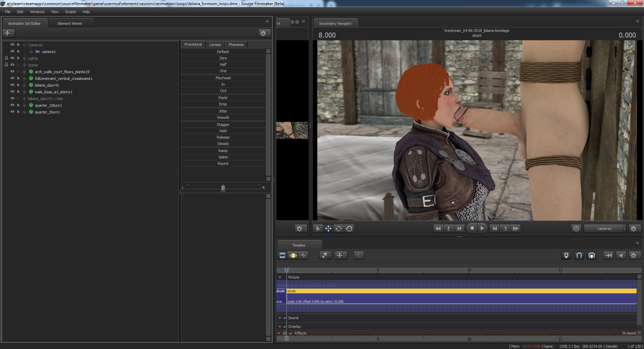Screen dimensions: 644x349
Task: Click the preset list scrollbar down arrow
Action: [x=268, y=179]
